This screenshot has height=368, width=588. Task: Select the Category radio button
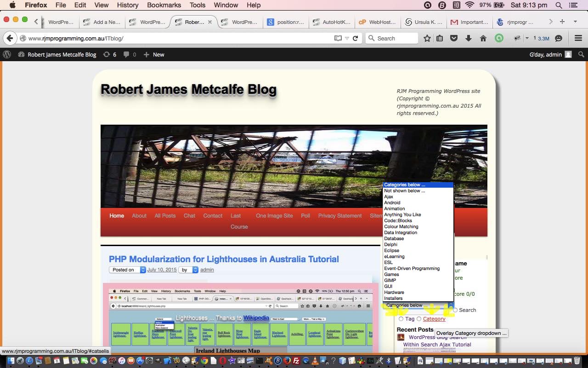(419, 319)
